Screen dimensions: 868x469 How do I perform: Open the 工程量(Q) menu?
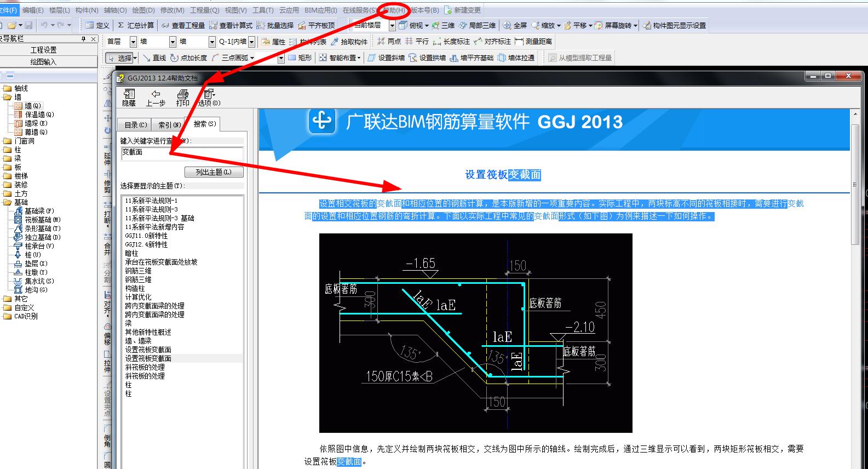pos(205,10)
